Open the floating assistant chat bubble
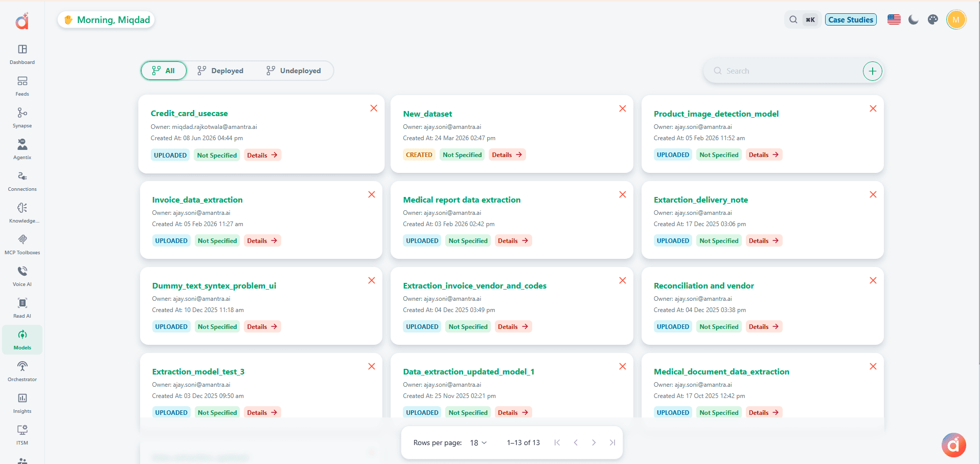This screenshot has height=464, width=980. 953,445
